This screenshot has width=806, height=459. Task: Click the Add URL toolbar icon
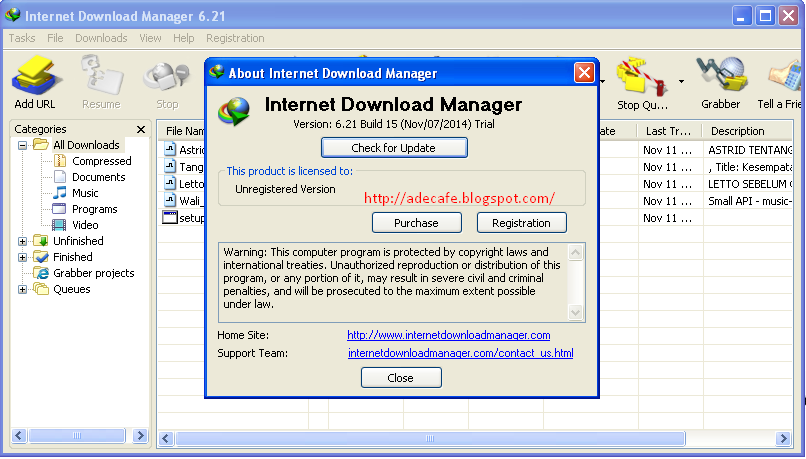(35, 76)
